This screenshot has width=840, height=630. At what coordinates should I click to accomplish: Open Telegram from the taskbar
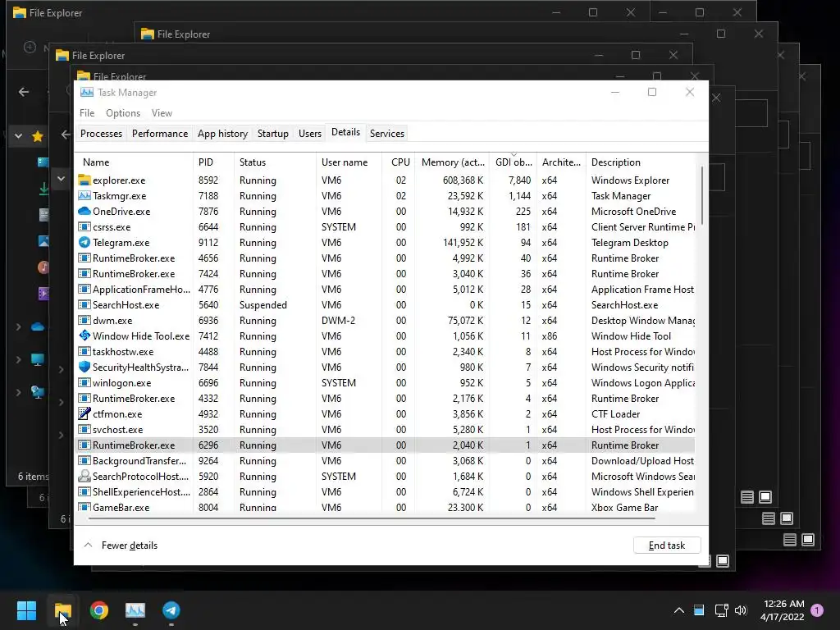click(x=171, y=610)
